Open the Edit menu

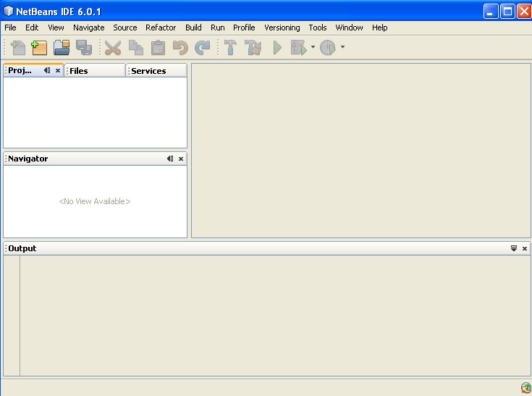[x=32, y=28]
